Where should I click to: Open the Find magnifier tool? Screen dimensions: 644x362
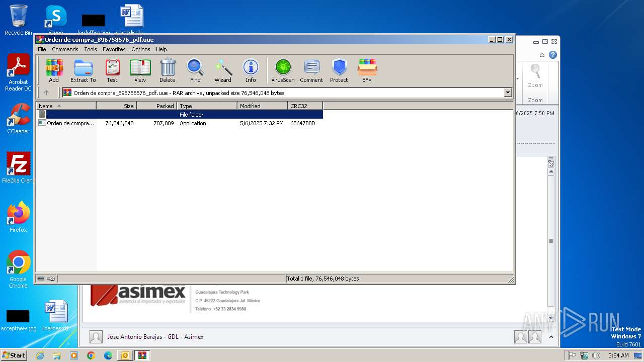(195, 70)
